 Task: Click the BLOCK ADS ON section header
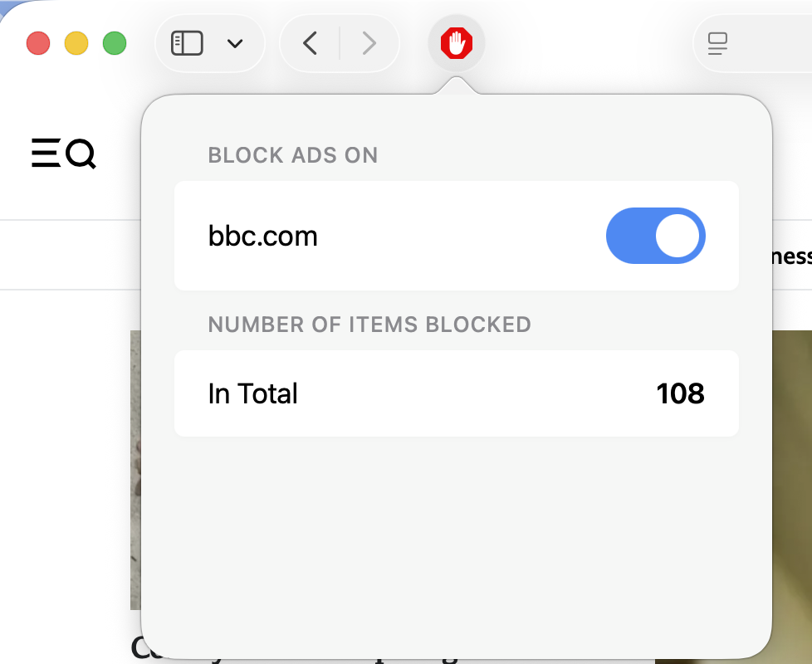click(292, 155)
